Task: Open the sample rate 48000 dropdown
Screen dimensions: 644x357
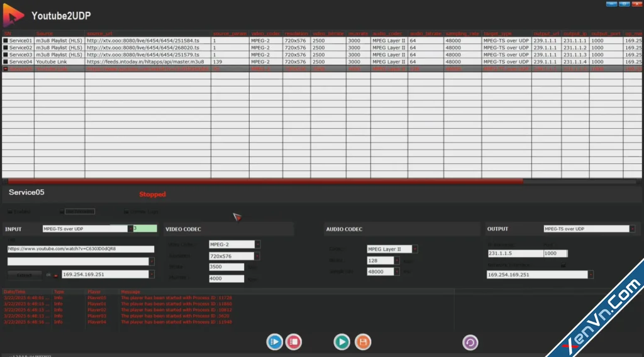Action: 396,272
